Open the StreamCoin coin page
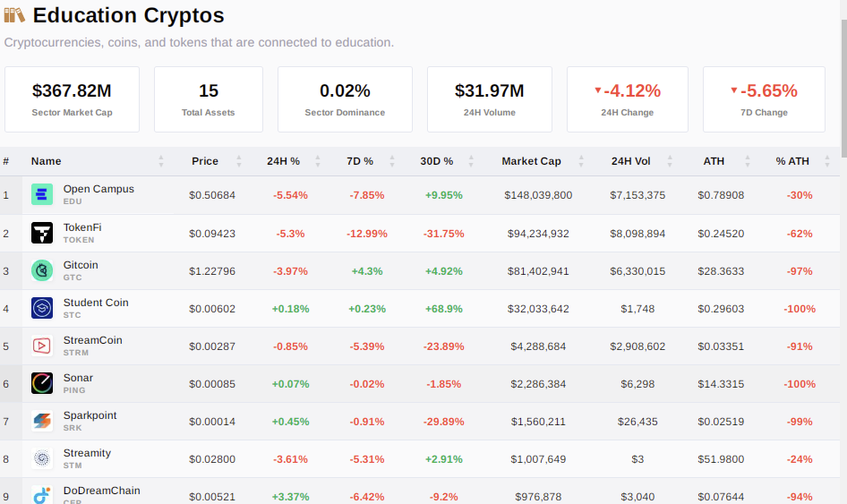Screen dimensions: 847x504 tap(92, 340)
